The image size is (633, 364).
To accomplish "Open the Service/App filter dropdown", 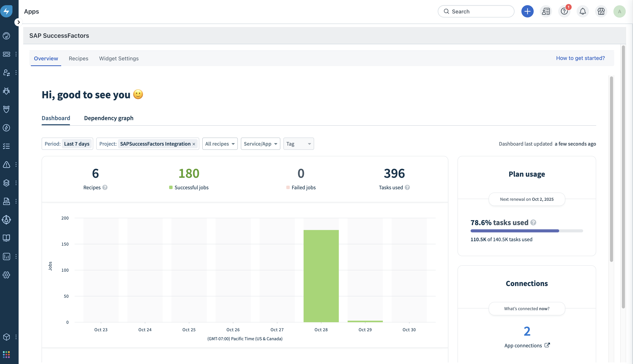I will coord(260,144).
